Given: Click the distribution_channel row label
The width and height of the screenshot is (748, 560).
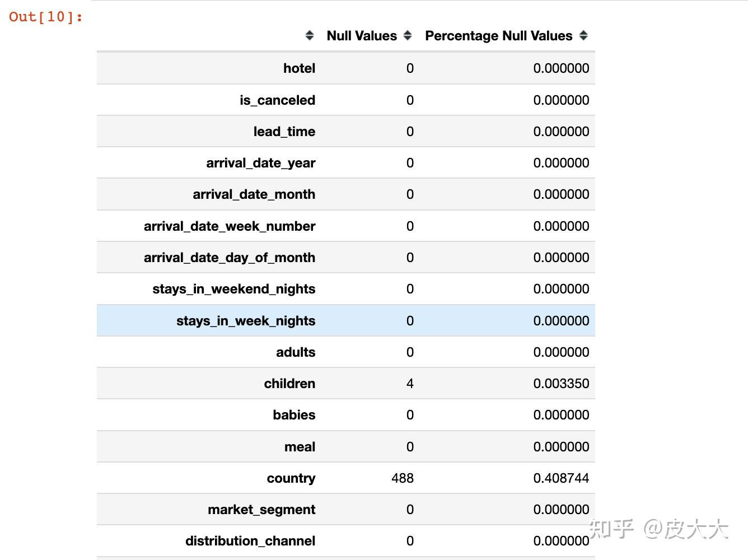Looking at the screenshot, I should [x=250, y=541].
